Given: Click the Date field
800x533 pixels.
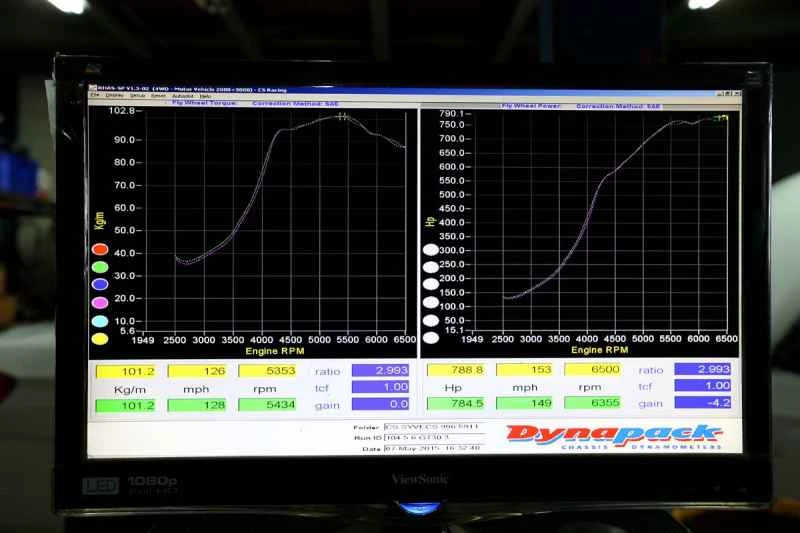Looking at the screenshot, I should [433, 448].
